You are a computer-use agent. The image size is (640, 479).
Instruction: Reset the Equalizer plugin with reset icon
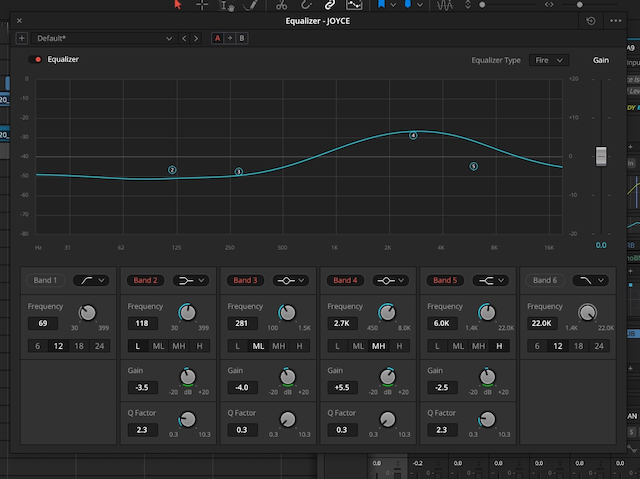click(x=591, y=21)
